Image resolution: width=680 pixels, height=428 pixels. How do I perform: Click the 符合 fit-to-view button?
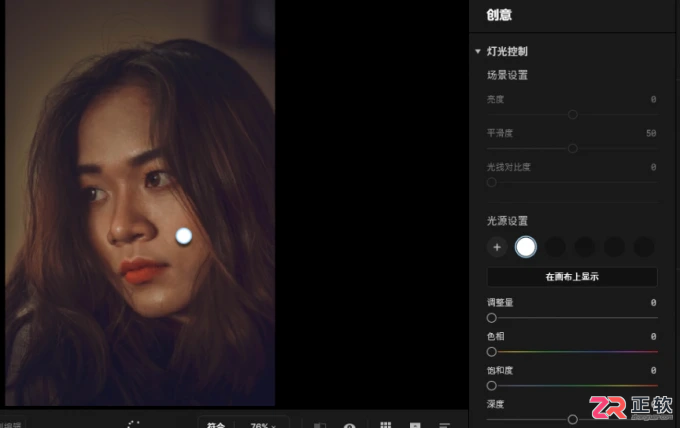216,425
